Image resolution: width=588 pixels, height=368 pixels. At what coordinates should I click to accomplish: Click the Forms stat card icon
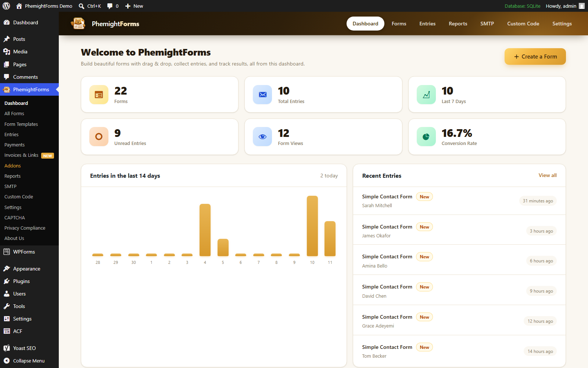(99, 95)
